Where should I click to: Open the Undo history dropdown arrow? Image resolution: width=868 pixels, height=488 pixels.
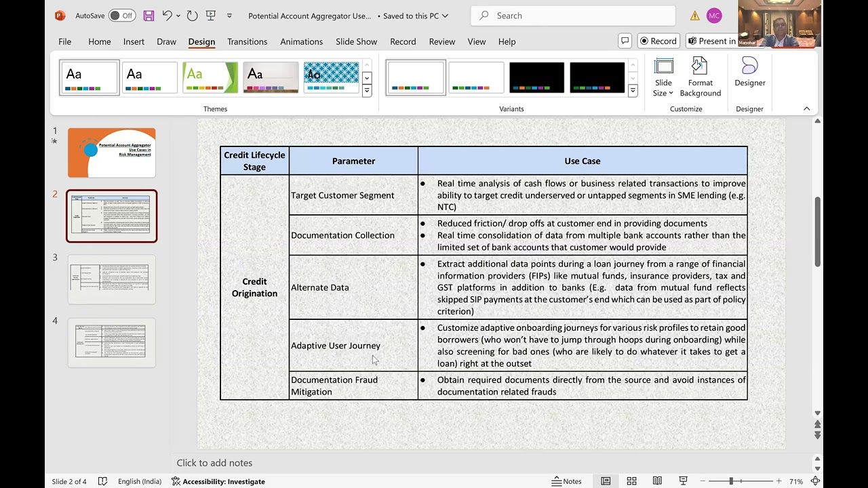coord(178,16)
